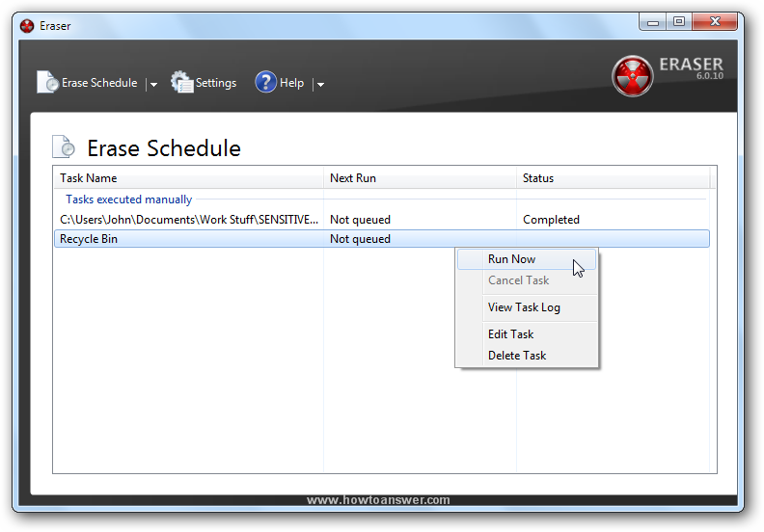Expand the Erase Schedule dropdown arrow

tap(153, 84)
